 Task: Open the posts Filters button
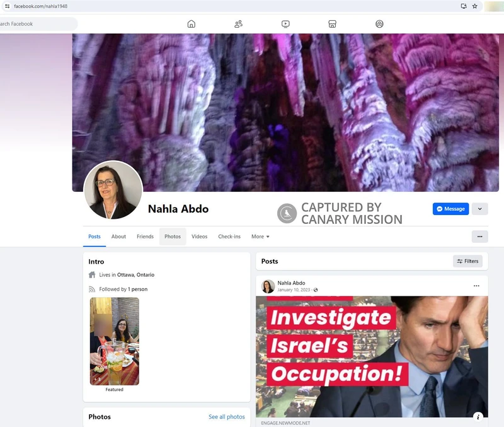pyautogui.click(x=467, y=261)
